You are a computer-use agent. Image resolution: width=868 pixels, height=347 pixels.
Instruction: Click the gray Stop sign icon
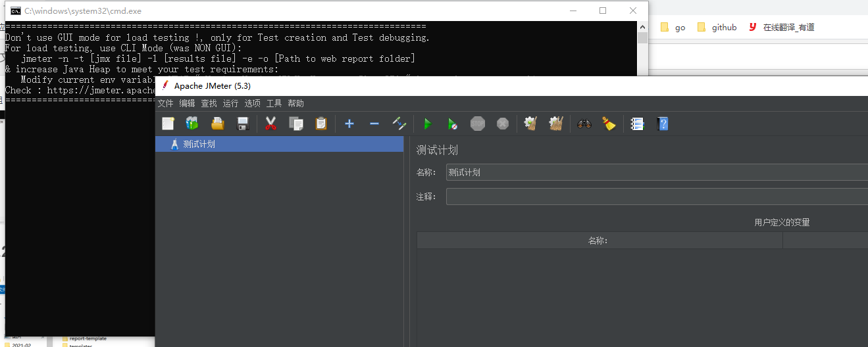tap(478, 124)
